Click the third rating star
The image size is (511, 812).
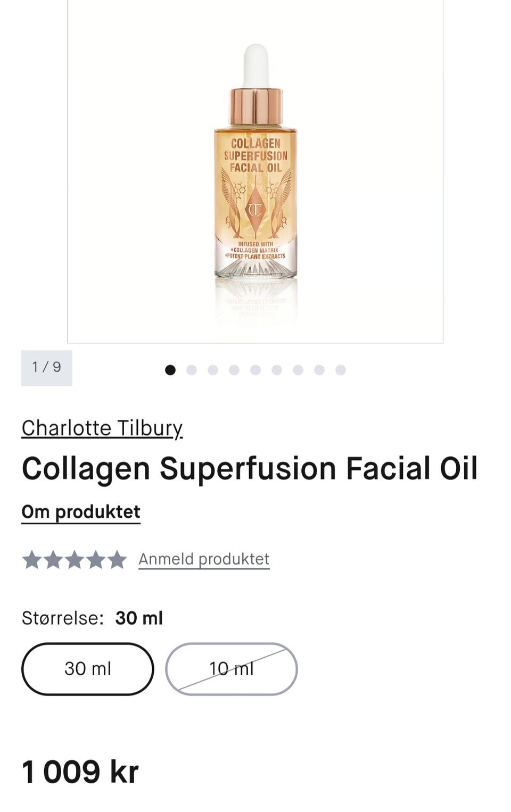click(75, 560)
